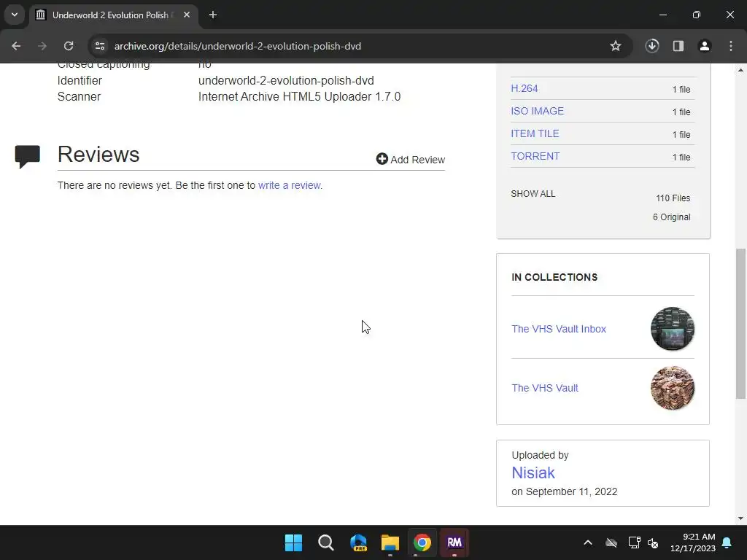This screenshot has height=560, width=747.
Task: Click The VHS Vault thumbnail image
Action: 673,388
